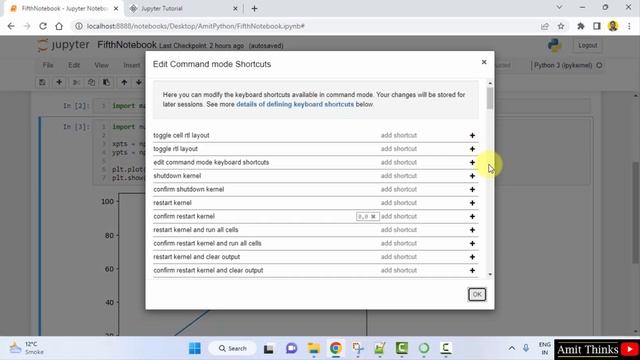Click OK to dismiss the shortcuts dialog
The width and height of the screenshot is (640, 360).
click(477, 294)
